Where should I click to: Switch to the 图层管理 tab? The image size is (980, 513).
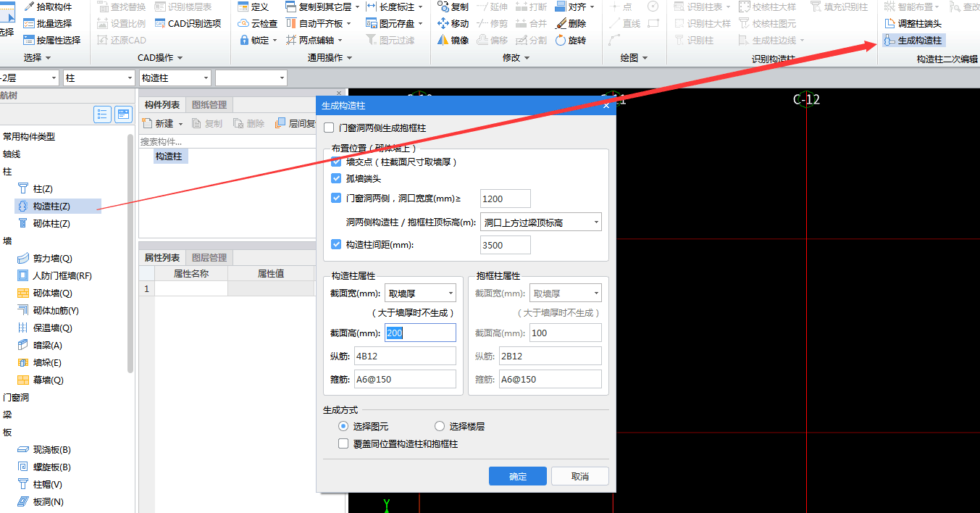(209, 257)
